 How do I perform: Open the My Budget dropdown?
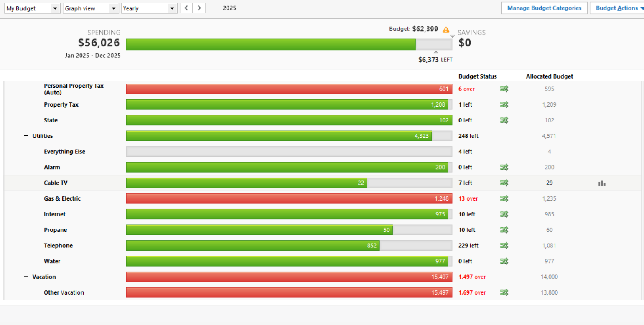point(32,8)
